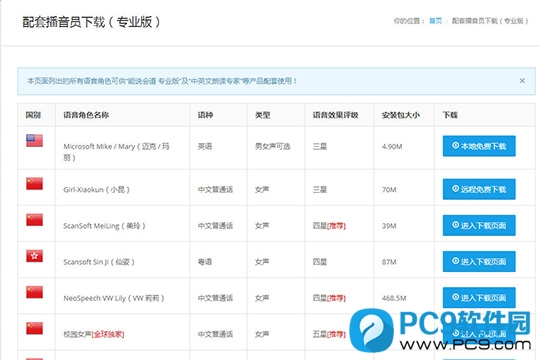
Task: Click the NeoSpeech VW Lily role name
Action: (x=114, y=298)
